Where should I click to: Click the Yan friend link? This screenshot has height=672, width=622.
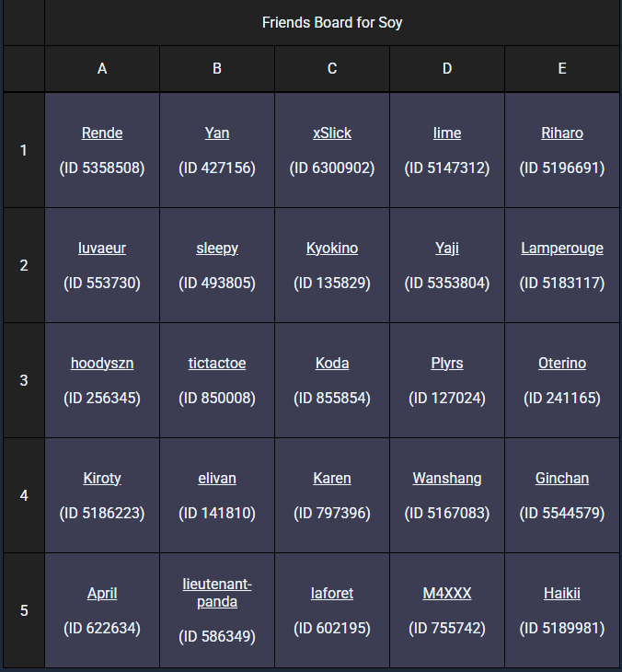pyautogui.click(x=217, y=133)
